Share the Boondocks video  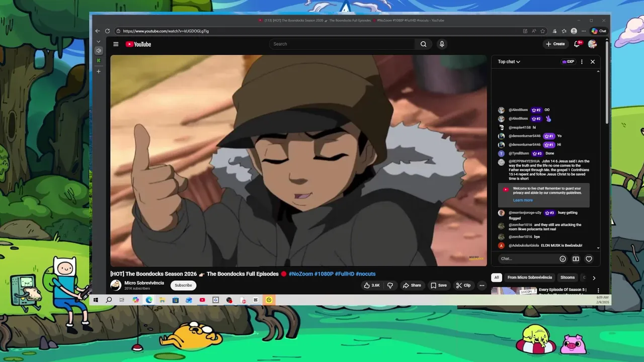tap(412, 286)
